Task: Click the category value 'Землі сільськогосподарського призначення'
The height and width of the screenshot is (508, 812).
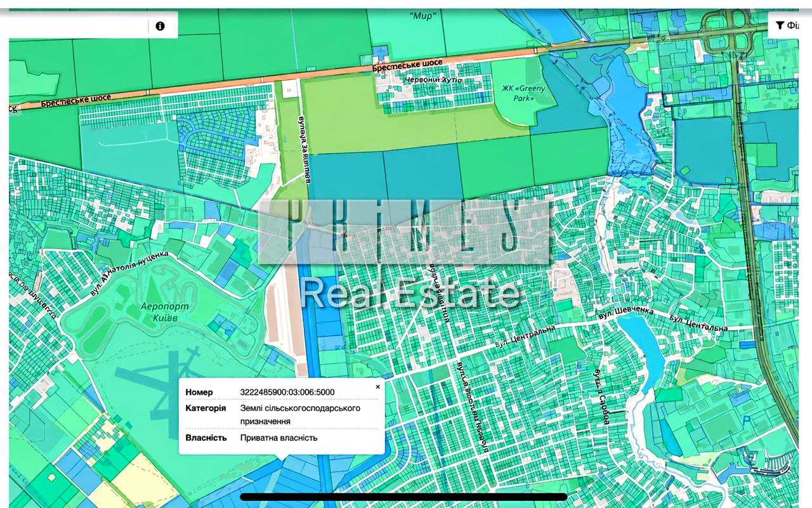Action: click(x=300, y=414)
